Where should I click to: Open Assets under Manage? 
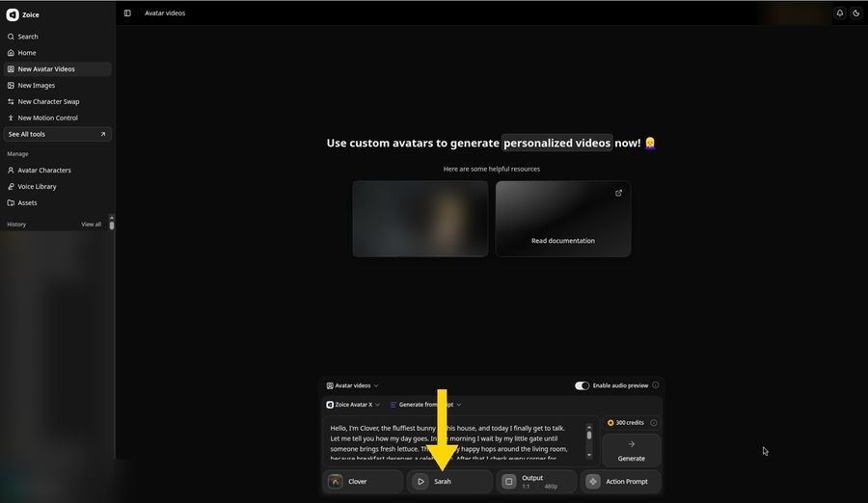point(57,203)
